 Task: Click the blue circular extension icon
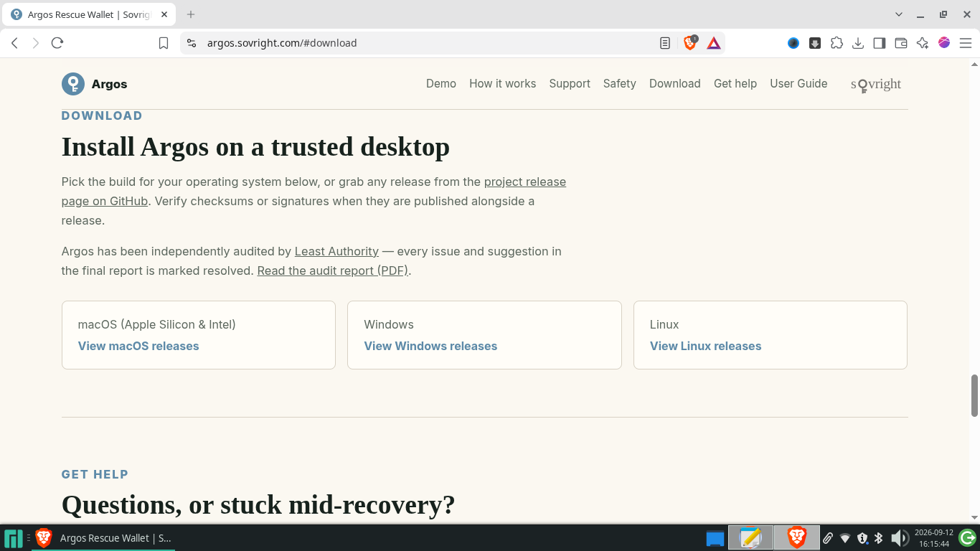pyautogui.click(x=793, y=43)
